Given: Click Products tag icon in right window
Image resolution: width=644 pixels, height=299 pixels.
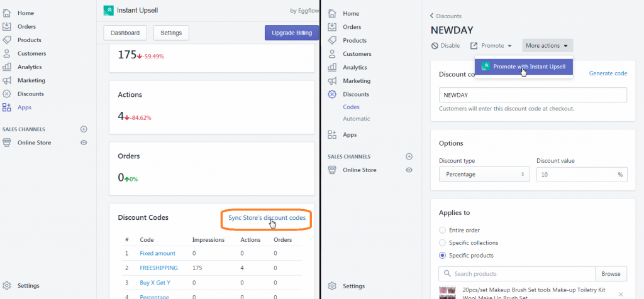Looking at the screenshot, I should click(x=332, y=41).
